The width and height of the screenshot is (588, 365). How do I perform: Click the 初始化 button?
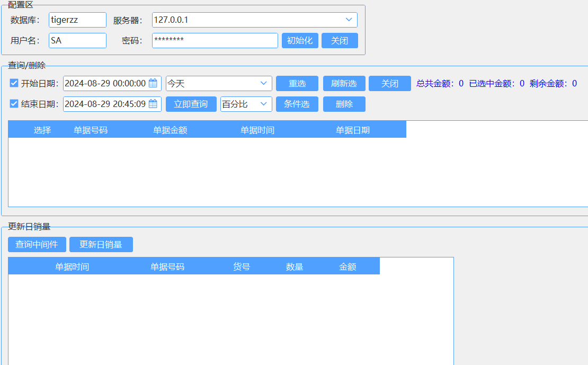[x=300, y=41]
